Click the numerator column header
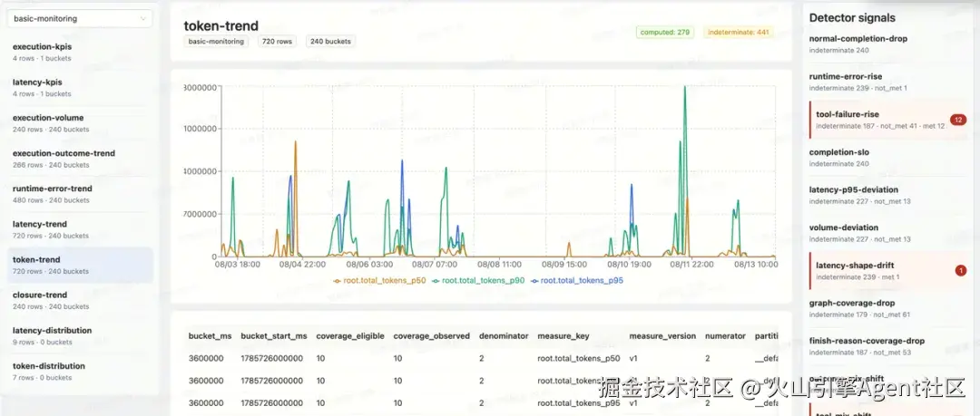 click(726, 336)
